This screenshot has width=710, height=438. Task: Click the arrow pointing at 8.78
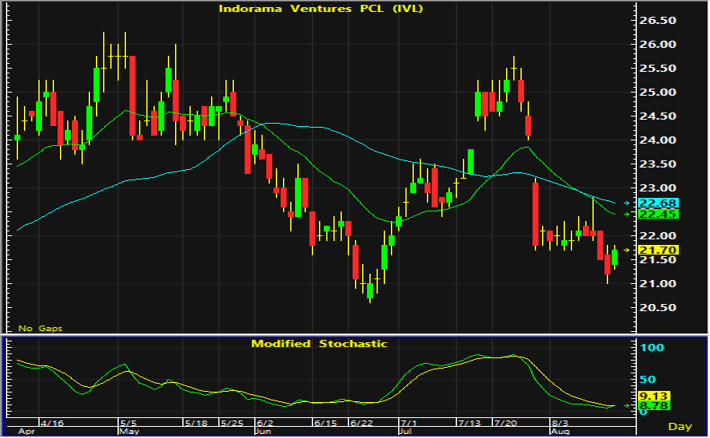[x=627, y=405]
